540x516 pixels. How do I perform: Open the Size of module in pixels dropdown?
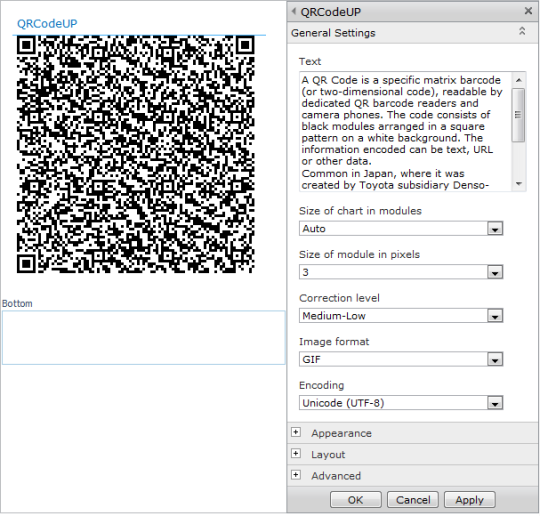[495, 272]
